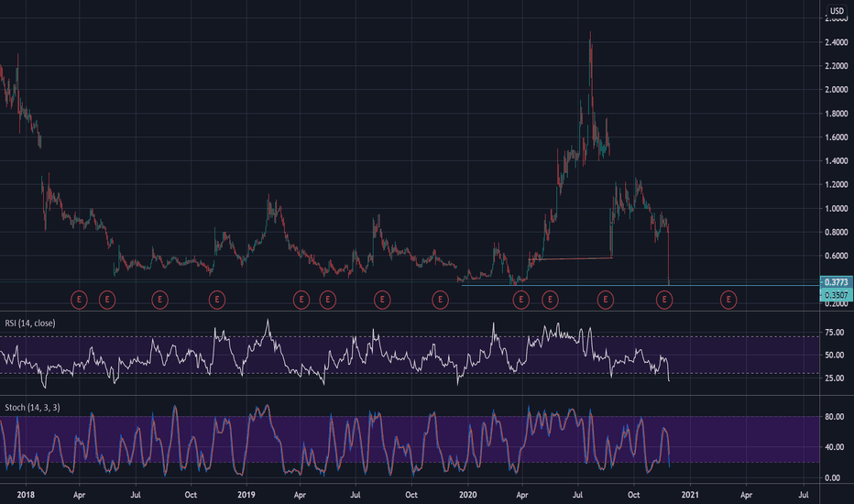
Task: Click the Stoch 80.00 scale value
Action: coord(835,416)
